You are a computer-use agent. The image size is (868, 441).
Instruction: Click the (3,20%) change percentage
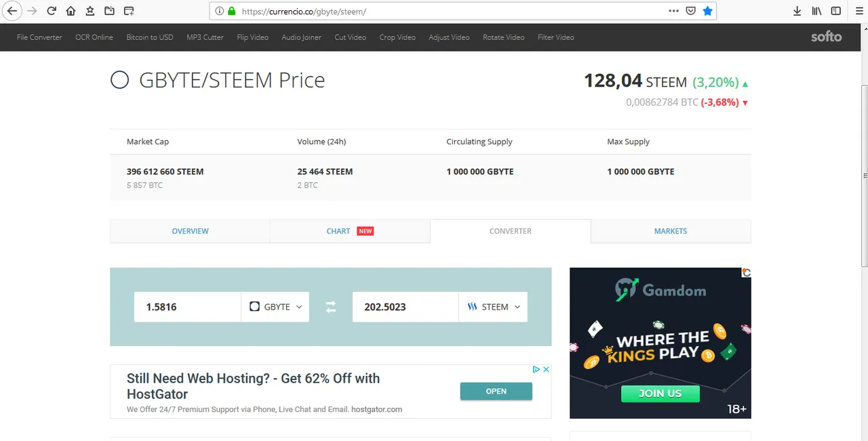(x=715, y=83)
